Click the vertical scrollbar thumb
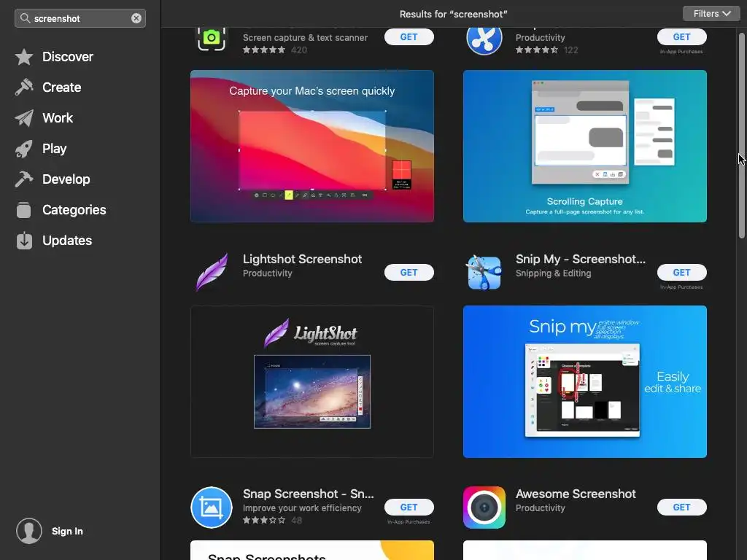The height and width of the screenshot is (560, 747). pyautogui.click(x=741, y=136)
